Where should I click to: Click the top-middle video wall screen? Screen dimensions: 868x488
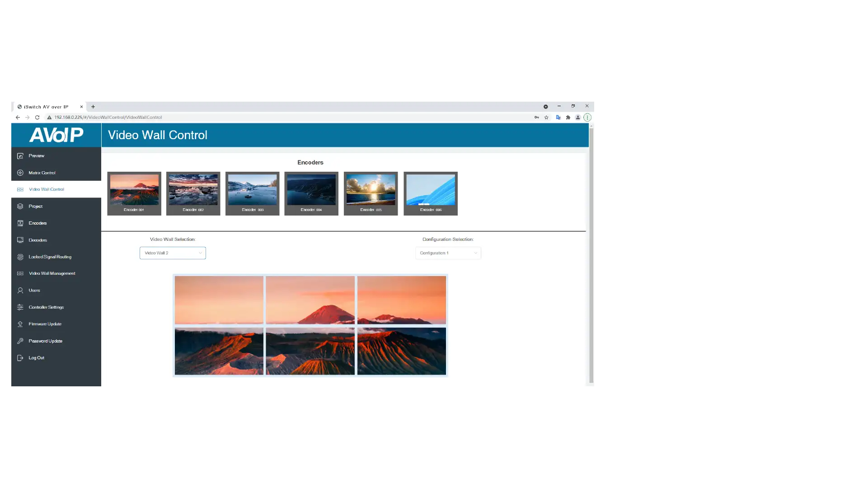(310, 300)
